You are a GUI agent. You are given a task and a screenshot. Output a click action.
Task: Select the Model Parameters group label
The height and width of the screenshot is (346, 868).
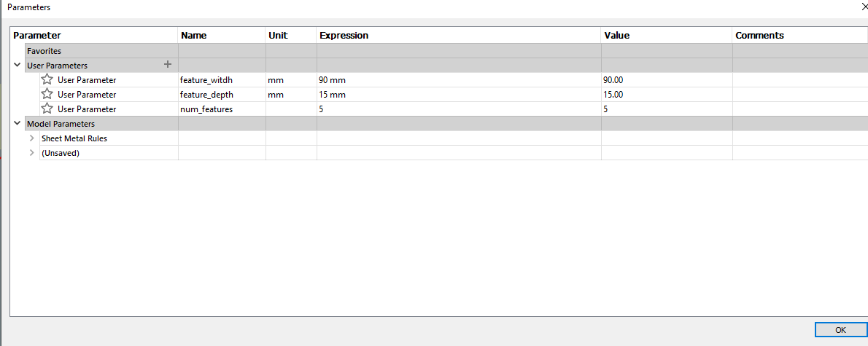tap(61, 124)
